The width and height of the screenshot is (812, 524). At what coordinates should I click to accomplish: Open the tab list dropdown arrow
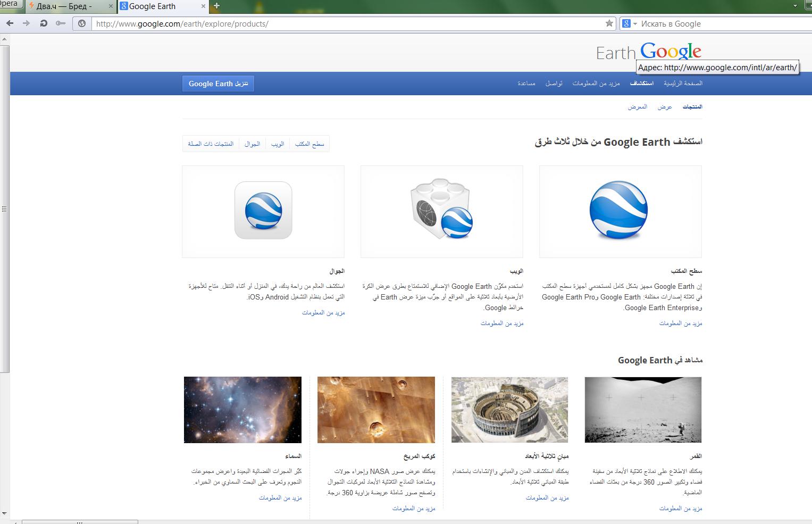click(x=796, y=6)
